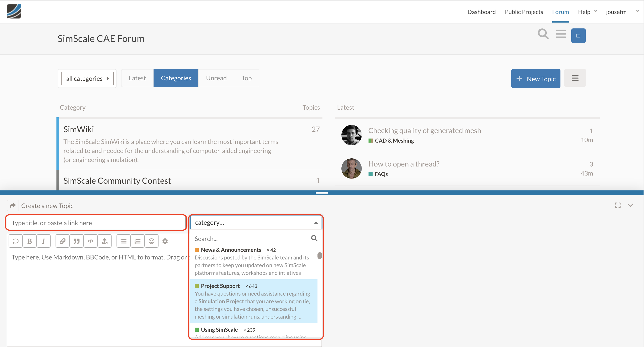Insert hyperlink using the link icon

pos(63,241)
